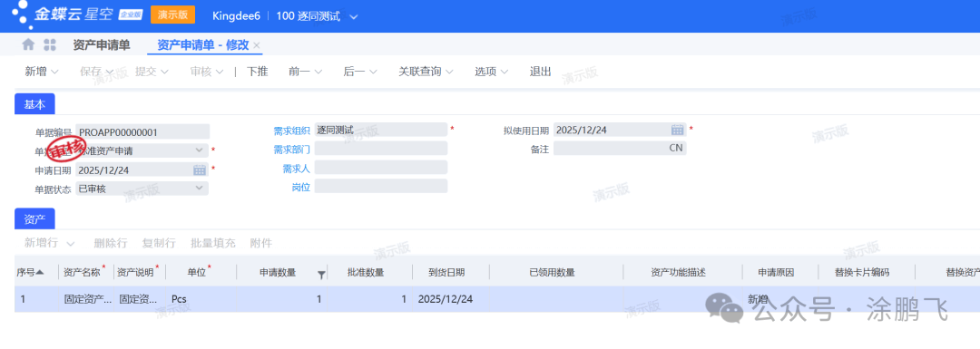Expand the 前一 dropdown arrow
The width and height of the screenshot is (980, 349).
pos(318,72)
